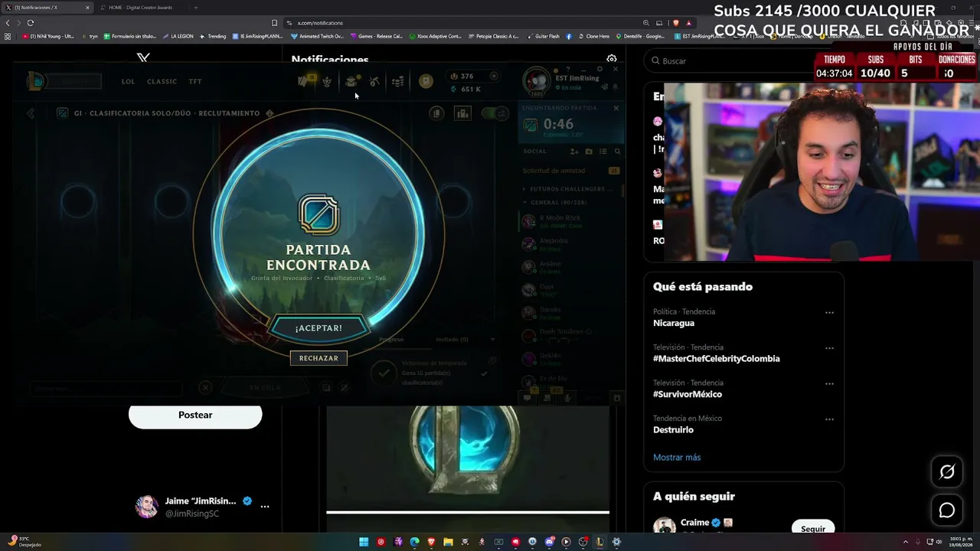980x551 pixels.
Task: Reload the page in the browser
Action: [31, 23]
